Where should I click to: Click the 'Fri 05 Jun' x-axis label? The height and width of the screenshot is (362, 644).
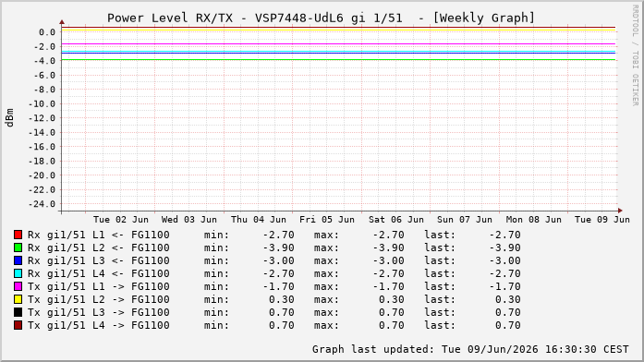[327, 220]
